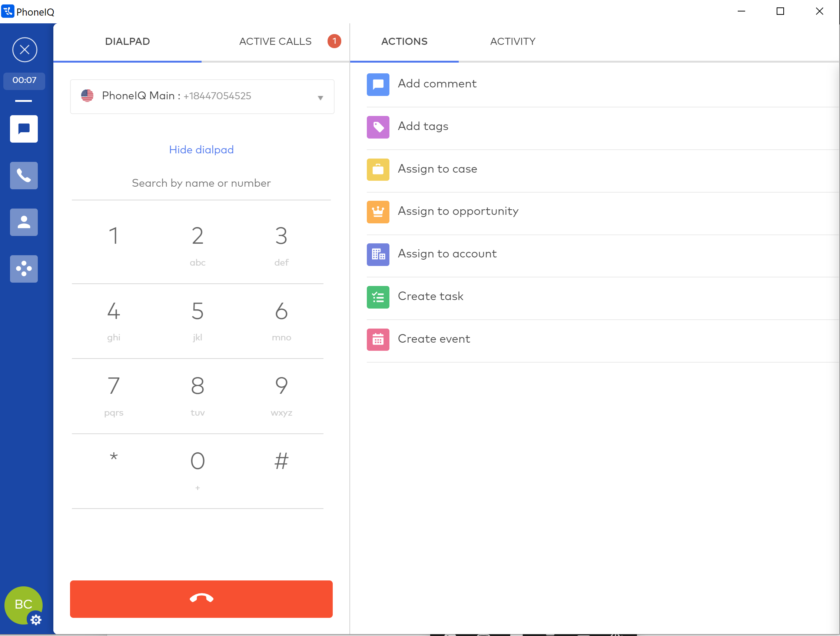Viewport: 840px width, 636px height.
Task: Open the contacts person icon in sidebar
Action: [x=24, y=222]
